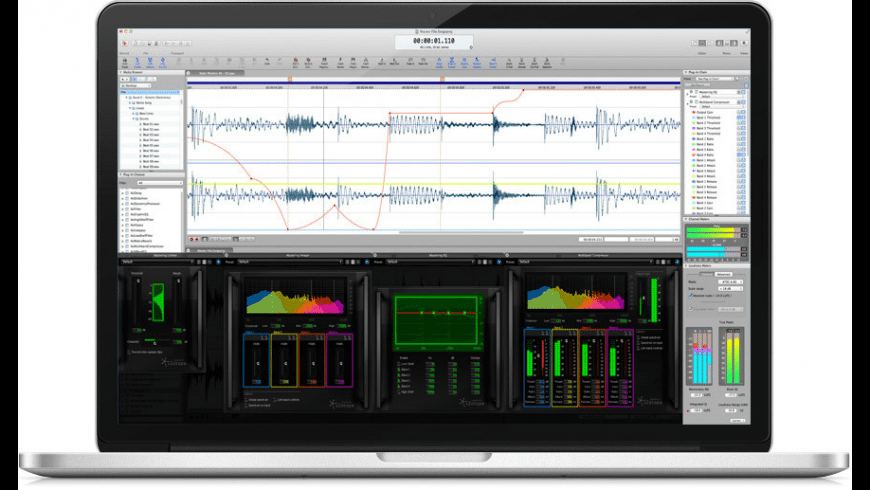
Task: Select AUDelay in Plug-In Chooser
Action: tap(136, 193)
